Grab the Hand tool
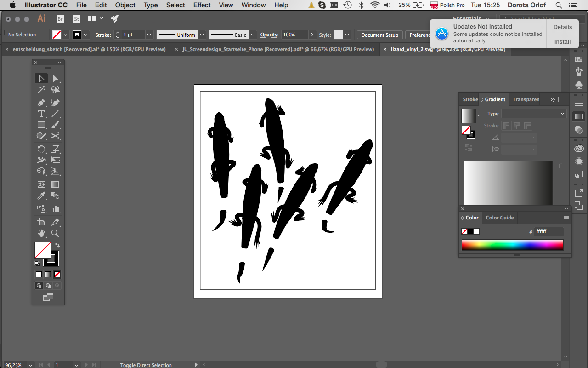The width and height of the screenshot is (588, 368). tap(41, 233)
